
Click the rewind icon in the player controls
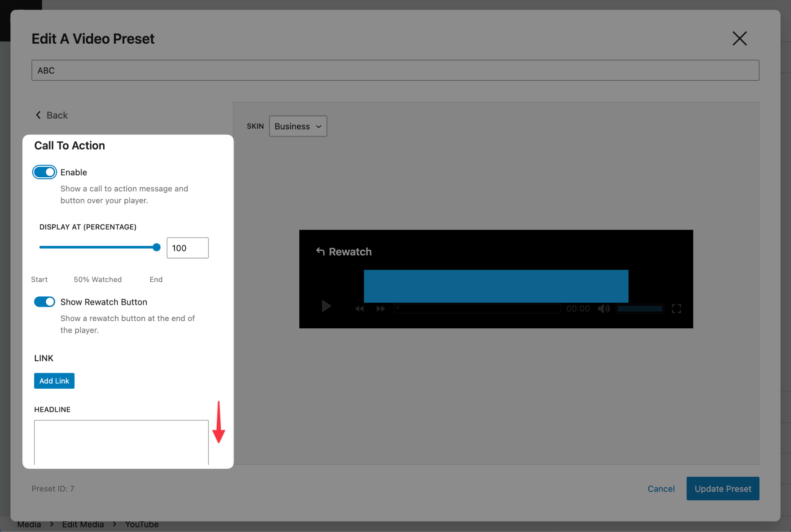[359, 308]
